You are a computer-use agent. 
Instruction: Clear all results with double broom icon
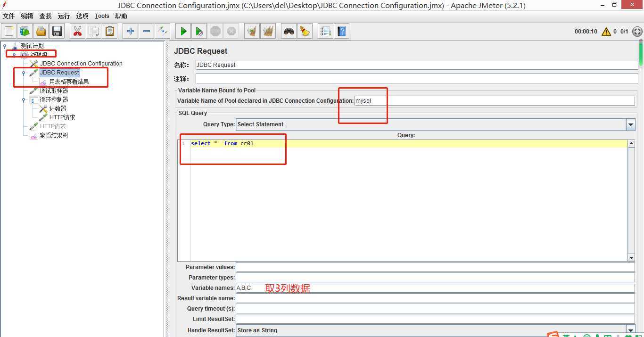click(x=268, y=31)
